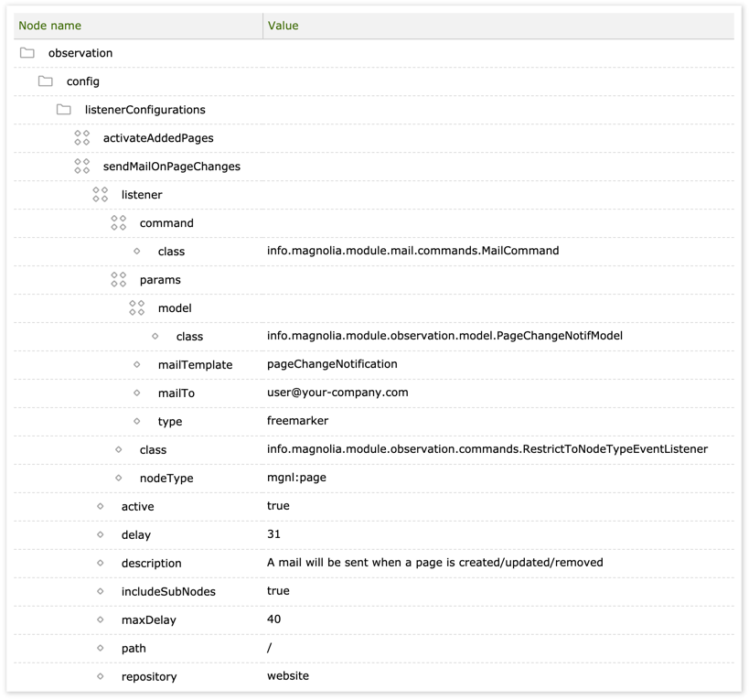
Task: Select the observation tree node
Action: (80, 53)
